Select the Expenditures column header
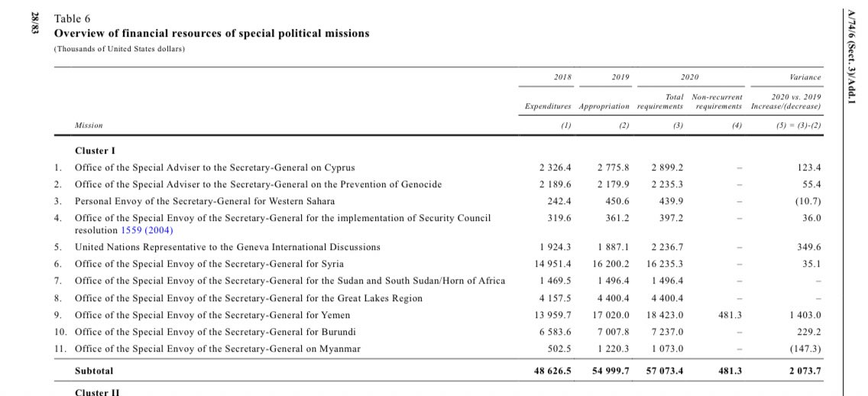The image size is (868, 396). [x=548, y=105]
